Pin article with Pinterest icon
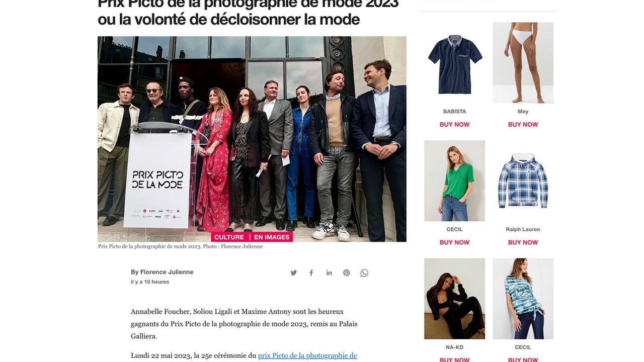 point(347,273)
